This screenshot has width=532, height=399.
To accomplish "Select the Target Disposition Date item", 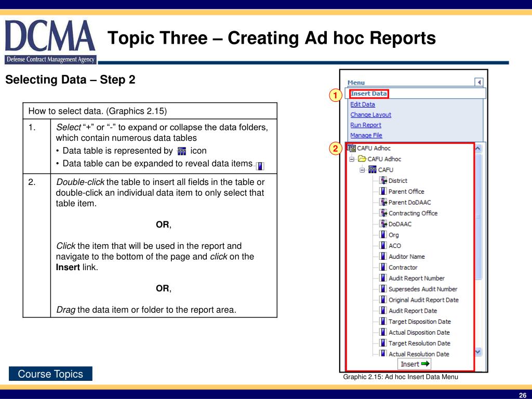I will (420, 322).
